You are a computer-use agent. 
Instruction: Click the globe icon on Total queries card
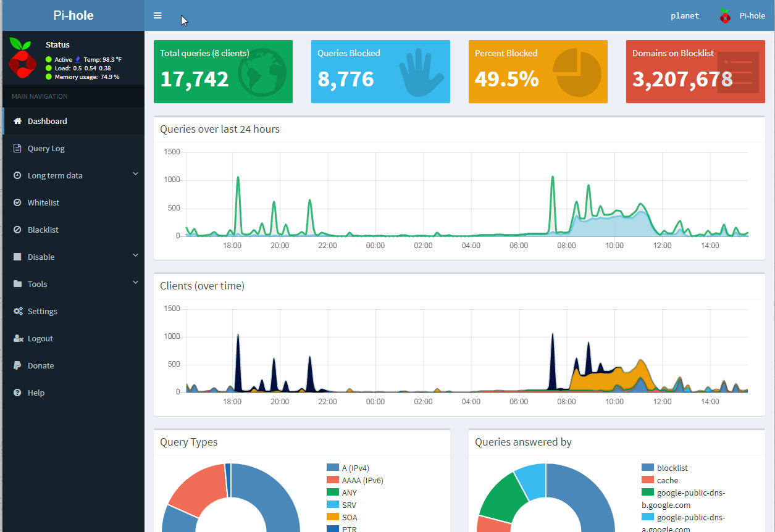point(262,72)
